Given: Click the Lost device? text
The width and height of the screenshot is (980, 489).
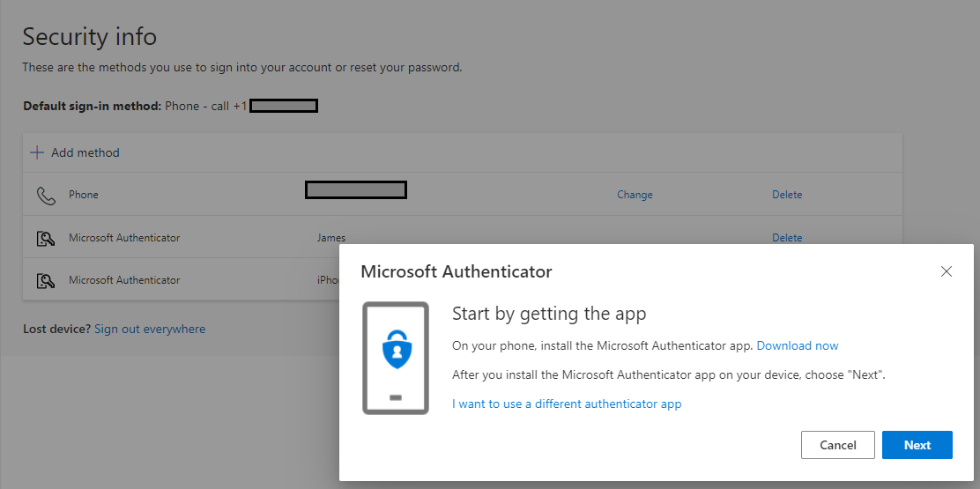Looking at the screenshot, I should (57, 329).
